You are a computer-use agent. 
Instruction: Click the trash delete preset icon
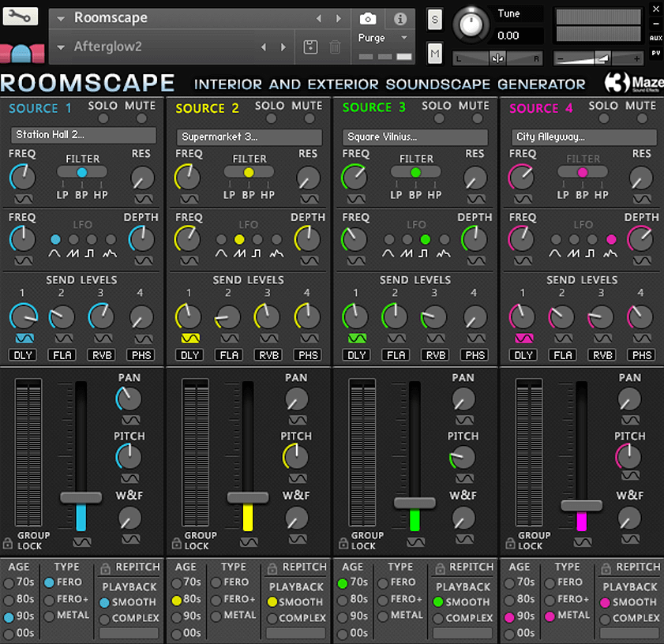tap(335, 47)
